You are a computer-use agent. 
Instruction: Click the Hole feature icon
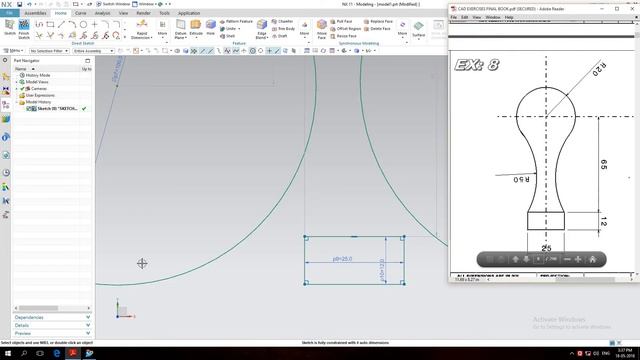[x=211, y=28]
